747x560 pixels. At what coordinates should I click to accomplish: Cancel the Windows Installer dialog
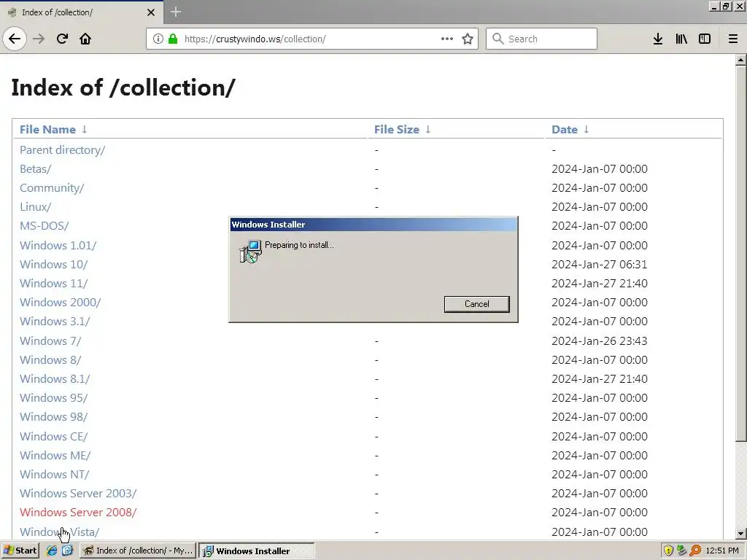(476, 304)
